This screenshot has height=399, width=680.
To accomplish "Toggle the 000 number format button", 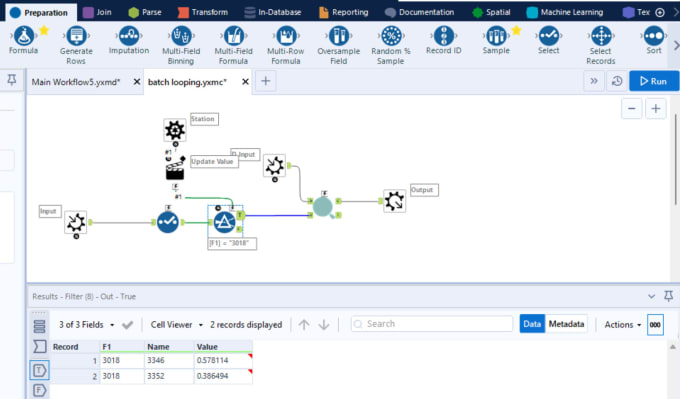I will (x=655, y=324).
